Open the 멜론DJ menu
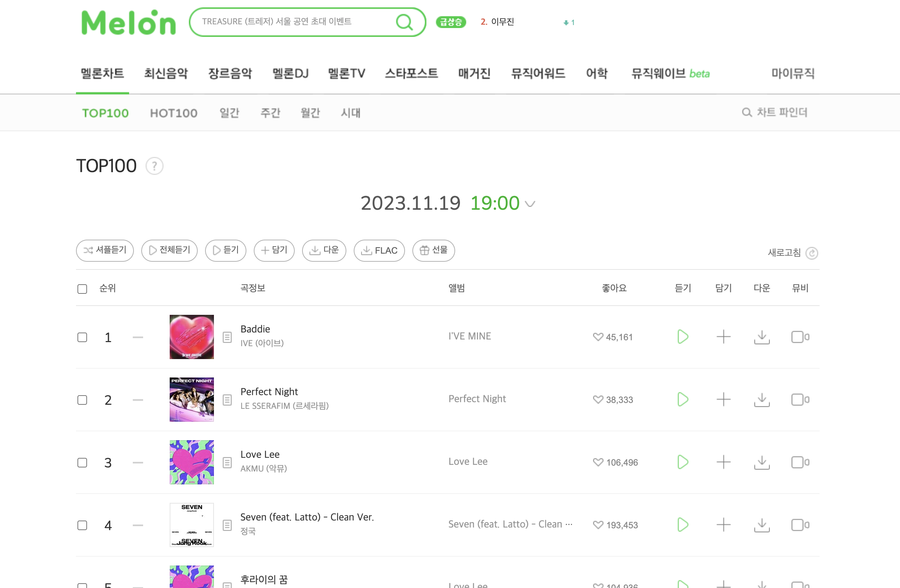The image size is (900, 588). (x=290, y=73)
